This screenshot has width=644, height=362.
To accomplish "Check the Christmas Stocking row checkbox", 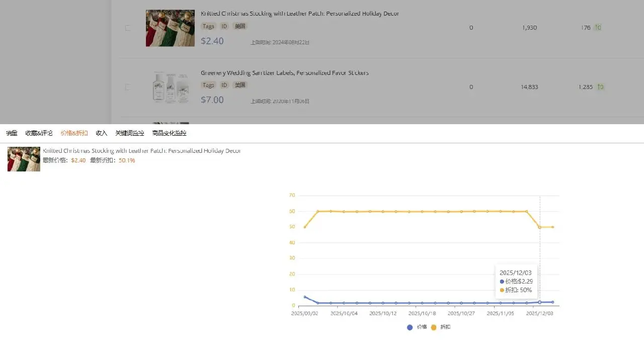I will [128, 28].
